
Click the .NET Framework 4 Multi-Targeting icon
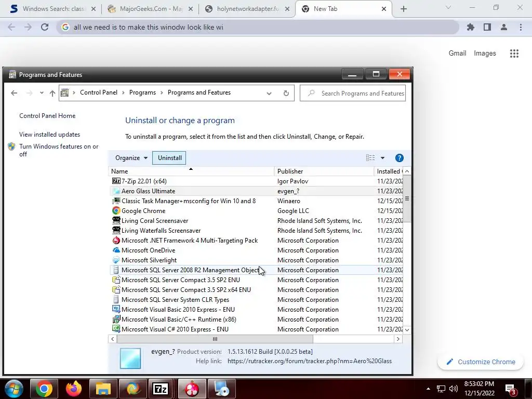[x=116, y=240]
